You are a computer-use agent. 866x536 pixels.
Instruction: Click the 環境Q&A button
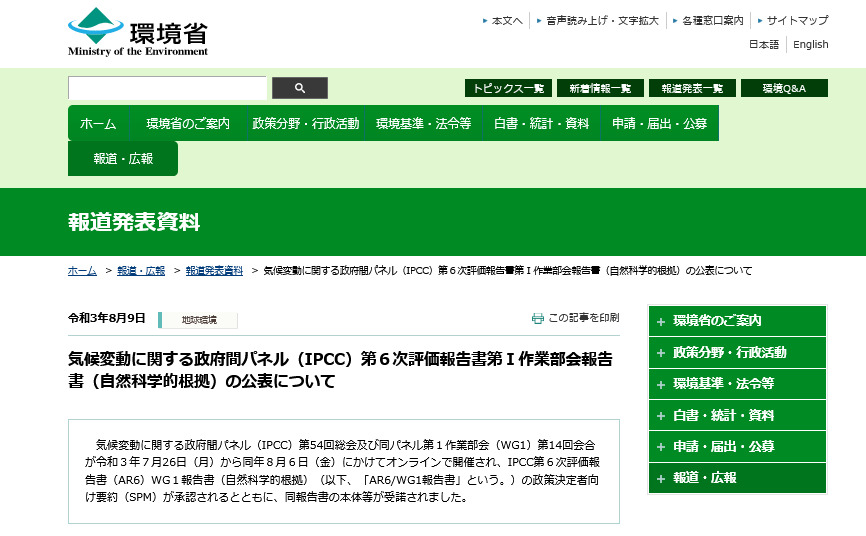[x=784, y=88]
